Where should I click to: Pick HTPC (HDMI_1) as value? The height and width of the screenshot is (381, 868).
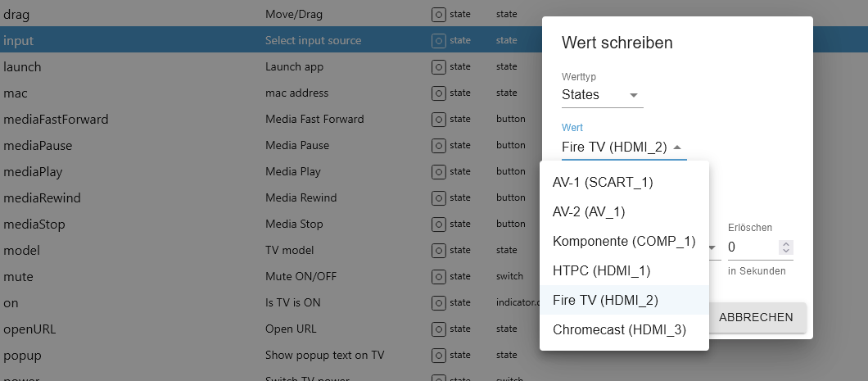(601, 270)
